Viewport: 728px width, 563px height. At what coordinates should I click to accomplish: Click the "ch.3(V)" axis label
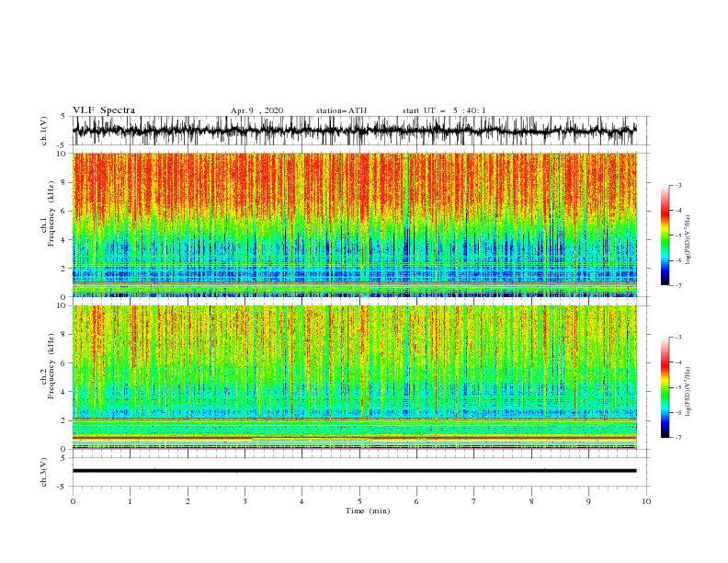44,472
